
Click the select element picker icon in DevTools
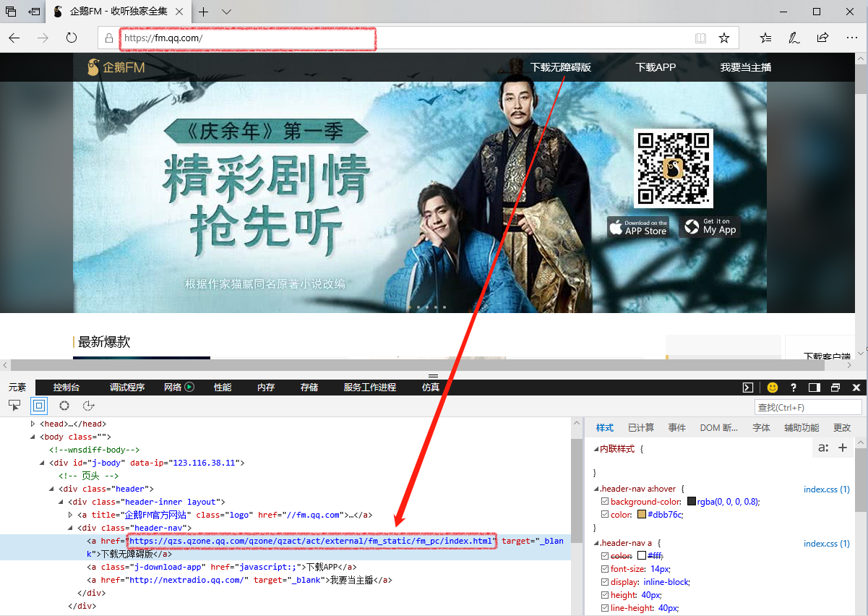14,406
